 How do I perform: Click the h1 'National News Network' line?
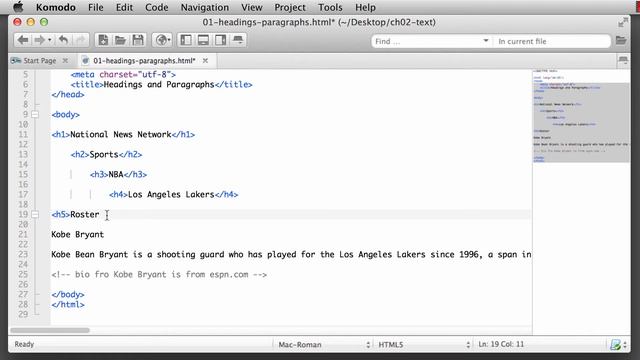[x=123, y=134]
